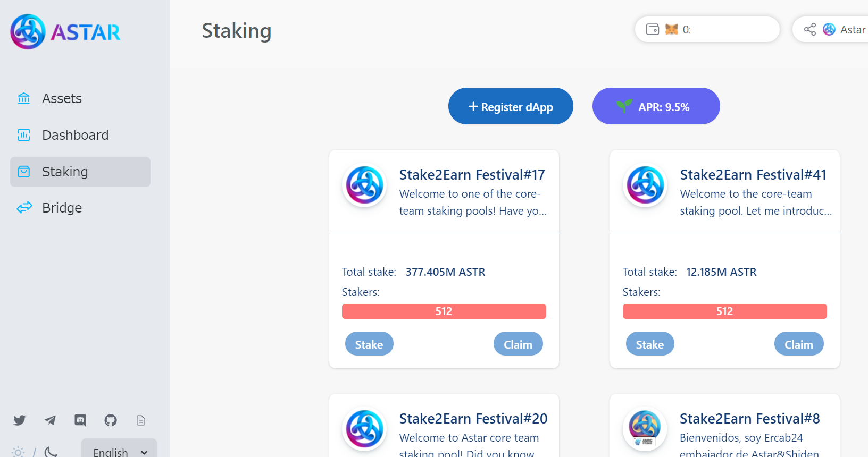Click the Astar logo
This screenshot has height=457, width=868.
point(65,32)
